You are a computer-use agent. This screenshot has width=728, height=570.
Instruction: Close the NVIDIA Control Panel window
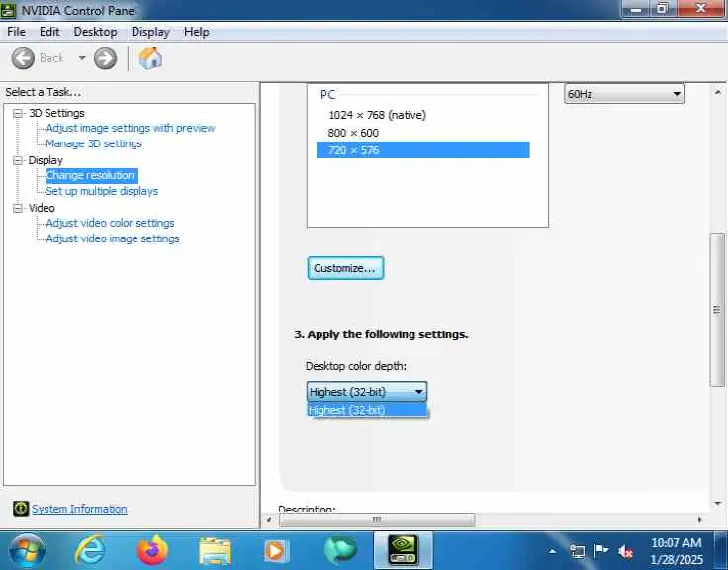pos(701,9)
